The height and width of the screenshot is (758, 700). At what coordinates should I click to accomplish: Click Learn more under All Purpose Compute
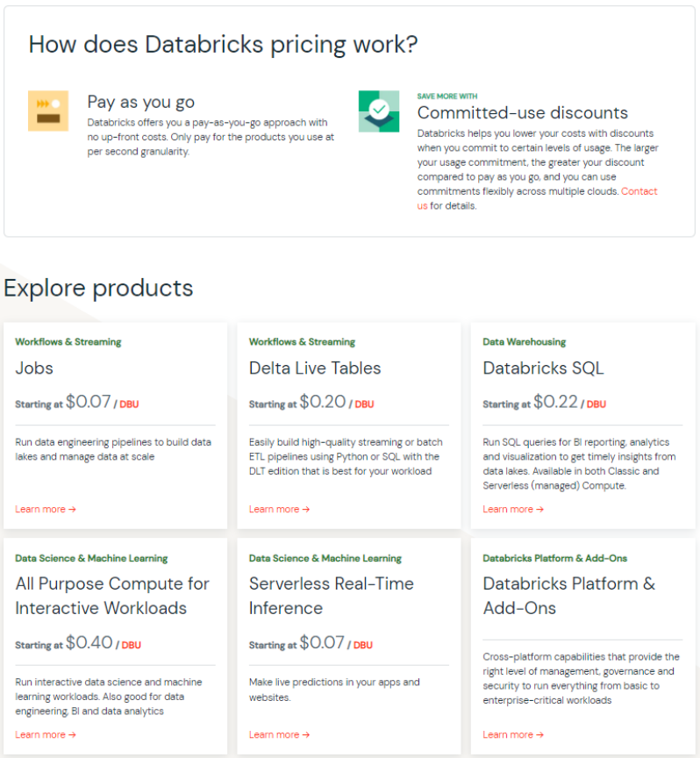click(x=46, y=734)
